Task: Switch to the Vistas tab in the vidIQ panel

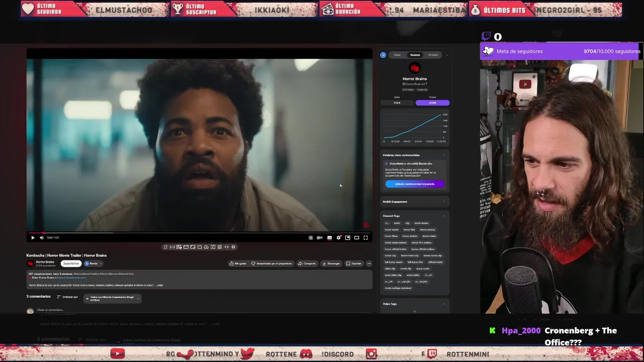Action: [x=397, y=55]
